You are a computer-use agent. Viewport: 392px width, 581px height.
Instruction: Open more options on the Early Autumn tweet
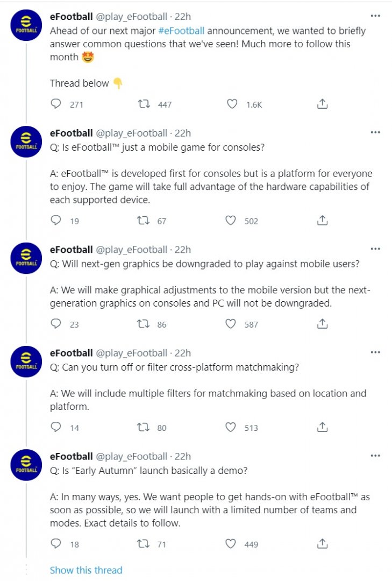375,456
